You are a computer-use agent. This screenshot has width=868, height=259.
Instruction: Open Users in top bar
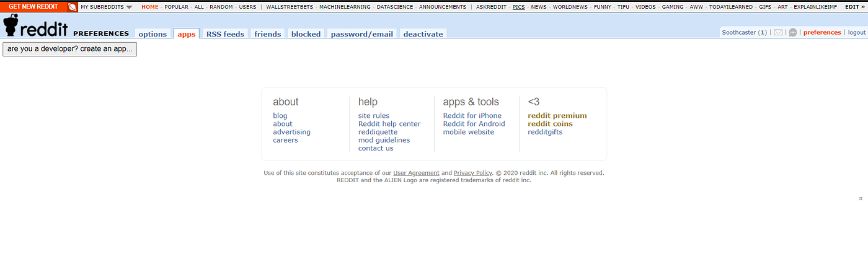(247, 7)
